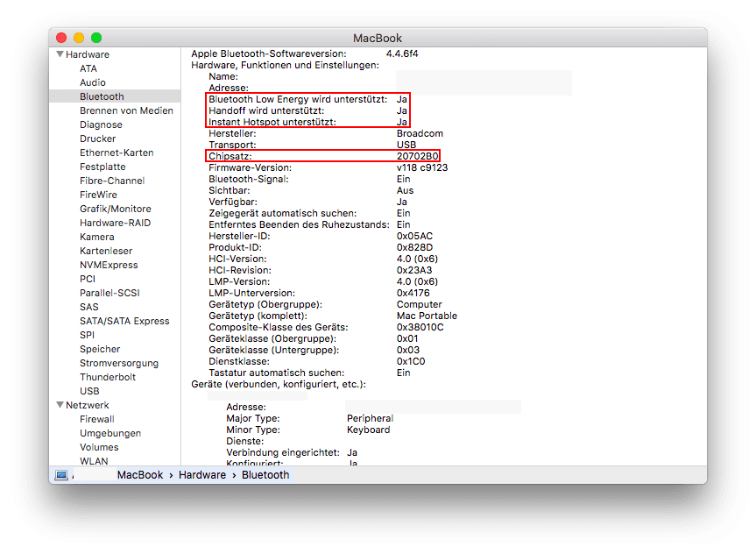Click Hardware in the path bar
756x554 pixels.
(x=202, y=475)
